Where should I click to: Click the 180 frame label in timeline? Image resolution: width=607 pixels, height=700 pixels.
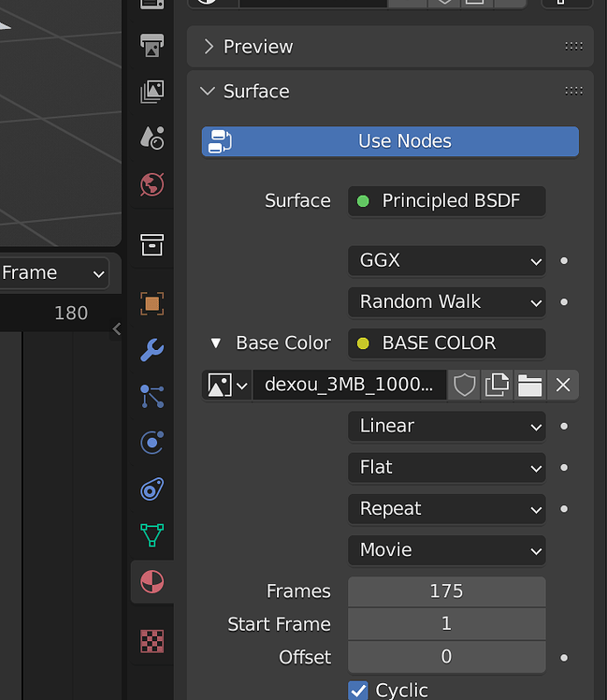click(71, 313)
